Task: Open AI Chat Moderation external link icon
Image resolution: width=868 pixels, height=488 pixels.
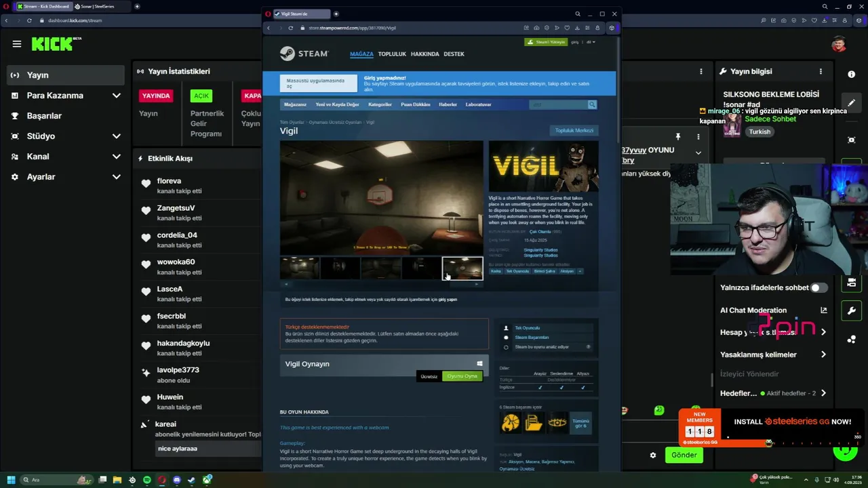Action: click(824, 310)
